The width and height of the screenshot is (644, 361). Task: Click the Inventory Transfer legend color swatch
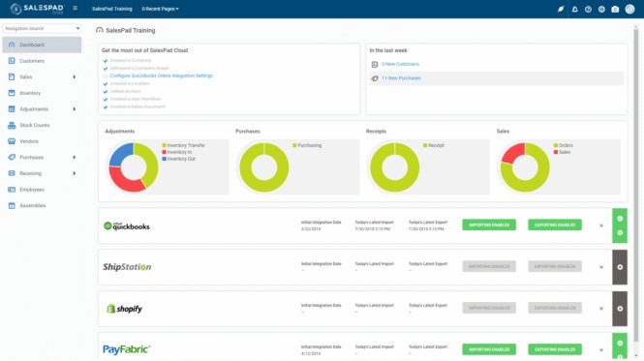(x=165, y=145)
